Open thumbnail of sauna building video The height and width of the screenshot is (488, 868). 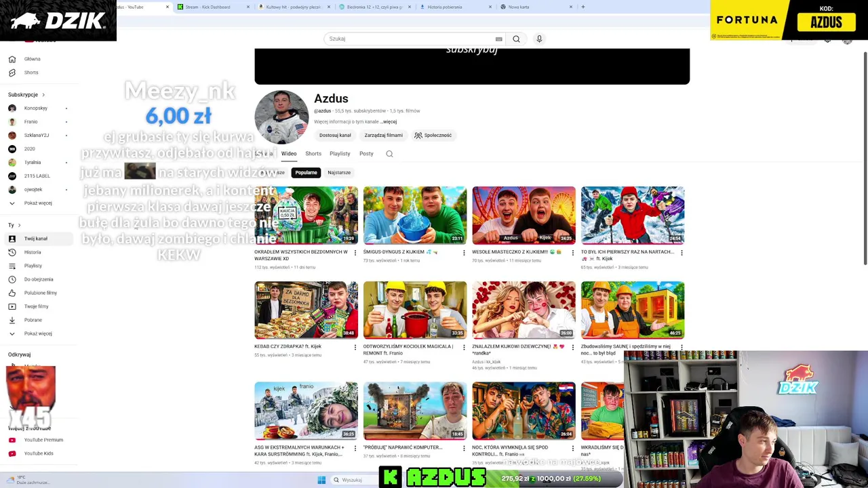[x=633, y=310]
